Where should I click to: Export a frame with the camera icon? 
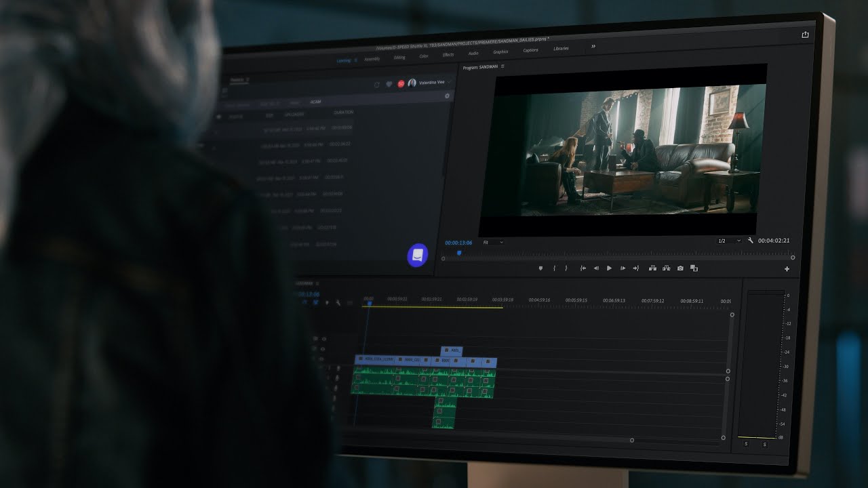coord(680,268)
